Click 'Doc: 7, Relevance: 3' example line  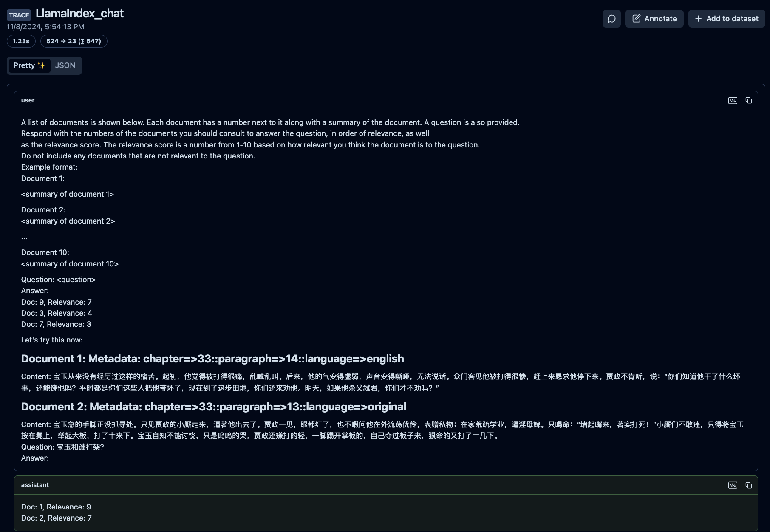coord(56,324)
